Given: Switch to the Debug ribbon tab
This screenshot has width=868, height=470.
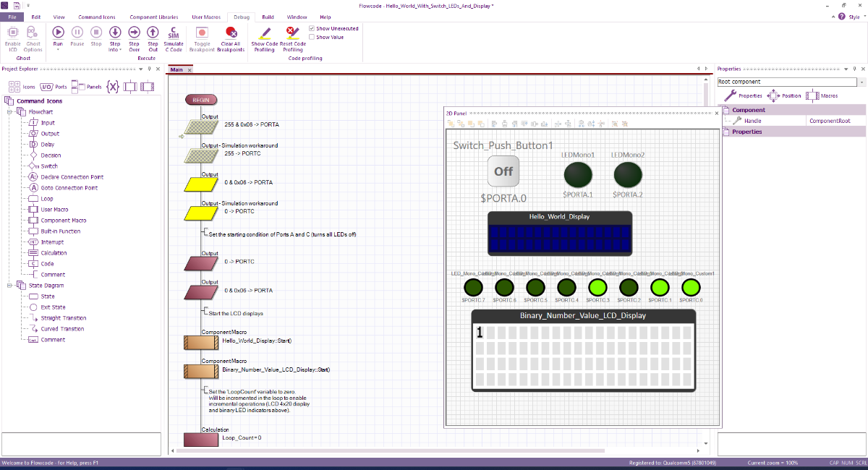Looking at the screenshot, I should click(x=241, y=17).
